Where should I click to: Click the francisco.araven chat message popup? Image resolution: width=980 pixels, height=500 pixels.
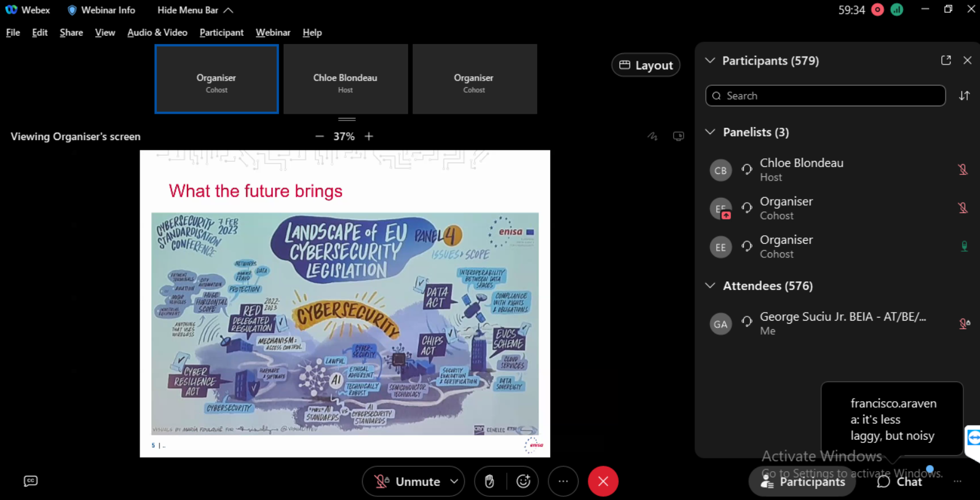(892, 420)
